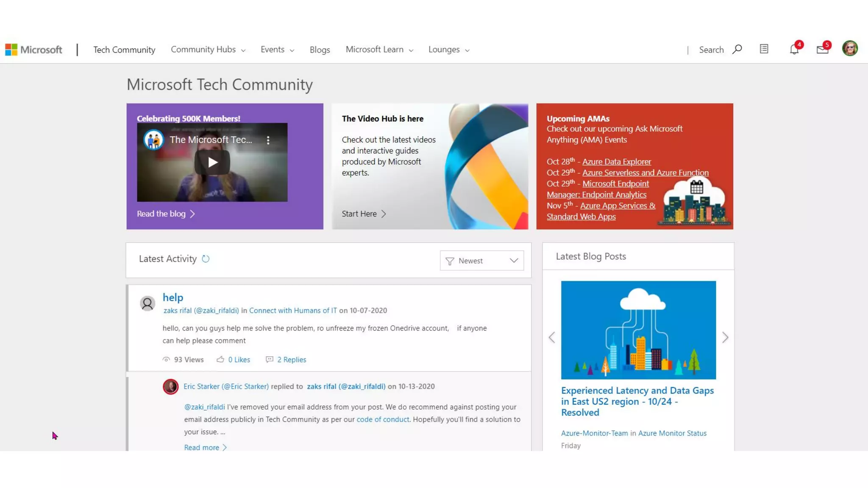Screen dimensions: 868x488
Task: Go to the Blogs menu item
Action: pyautogui.click(x=320, y=50)
